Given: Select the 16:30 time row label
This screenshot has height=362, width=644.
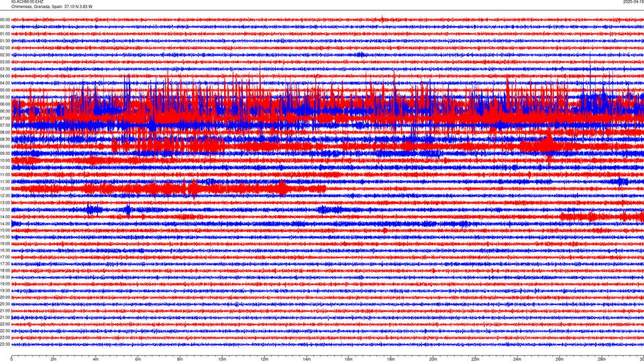Looking at the screenshot, I should (5, 250).
